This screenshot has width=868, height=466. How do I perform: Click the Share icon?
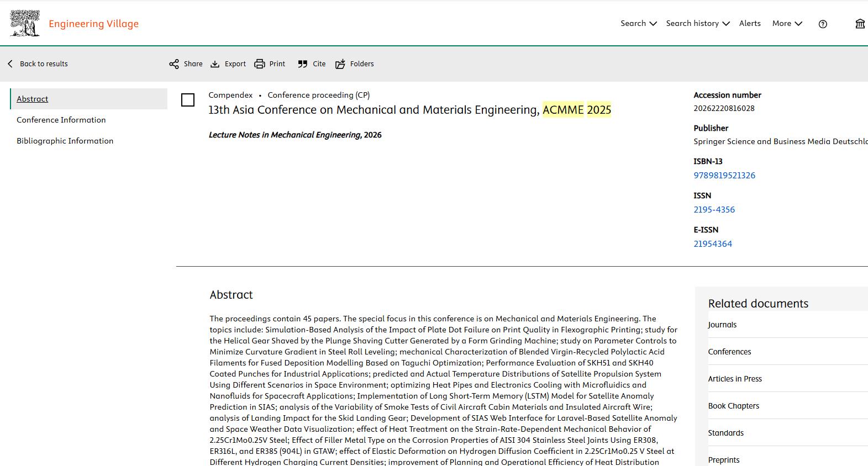tap(174, 64)
